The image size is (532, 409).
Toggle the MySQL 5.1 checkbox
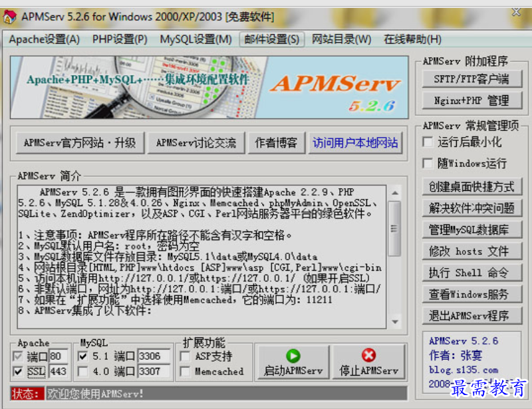(82, 356)
